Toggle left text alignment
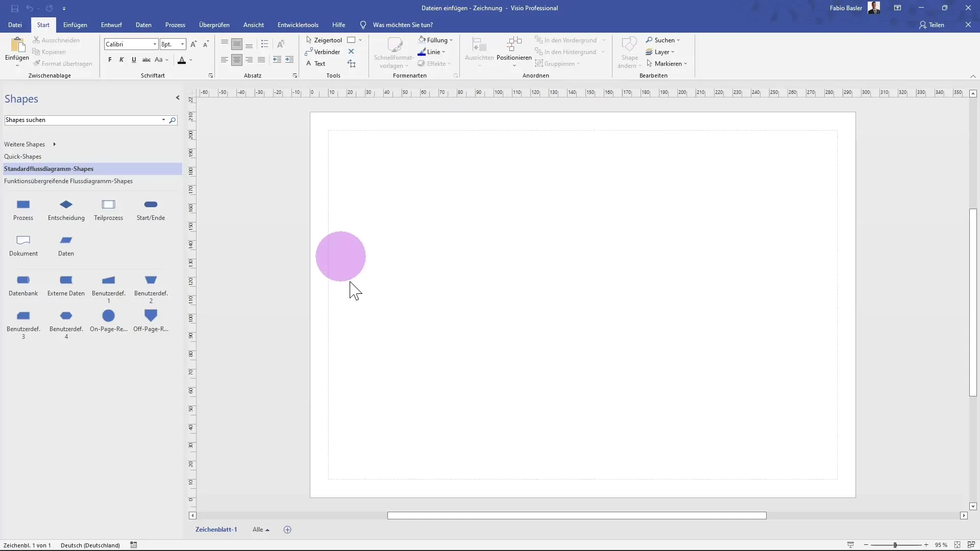The image size is (980, 551). click(225, 60)
